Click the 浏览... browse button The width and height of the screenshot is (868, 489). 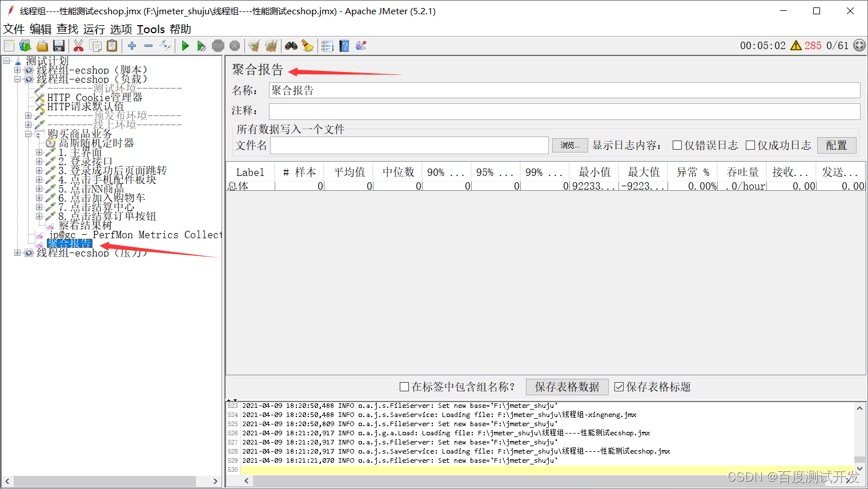click(x=570, y=145)
